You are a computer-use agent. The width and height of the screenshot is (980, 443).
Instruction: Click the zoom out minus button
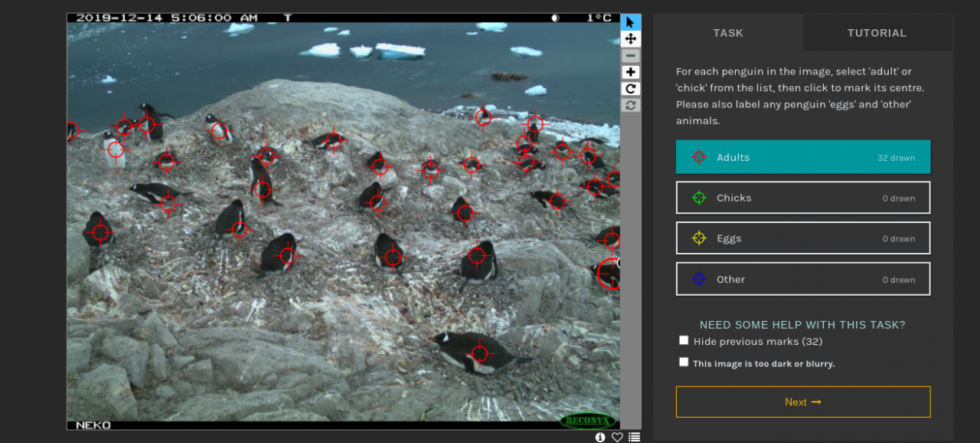point(630,56)
